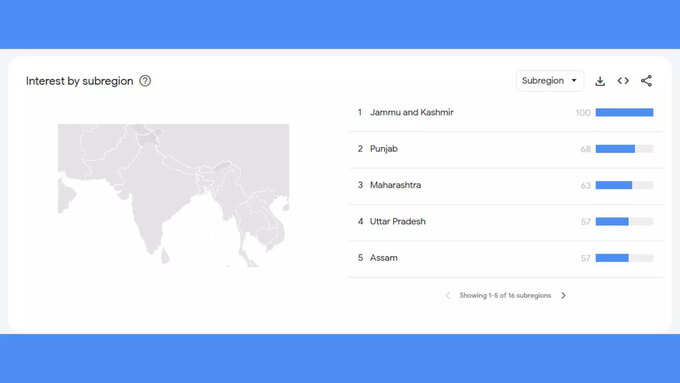Click the Assam interest bar
The height and width of the screenshot is (383, 680).
pyautogui.click(x=624, y=258)
